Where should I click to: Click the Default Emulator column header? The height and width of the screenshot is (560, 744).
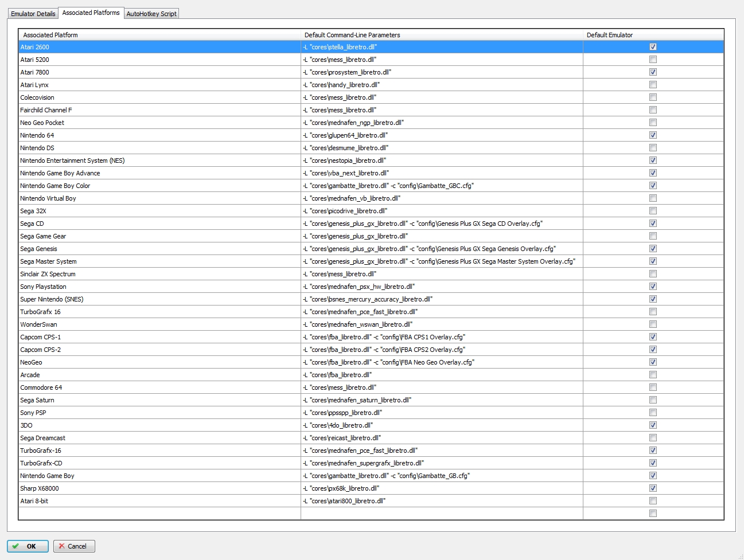tap(653, 35)
